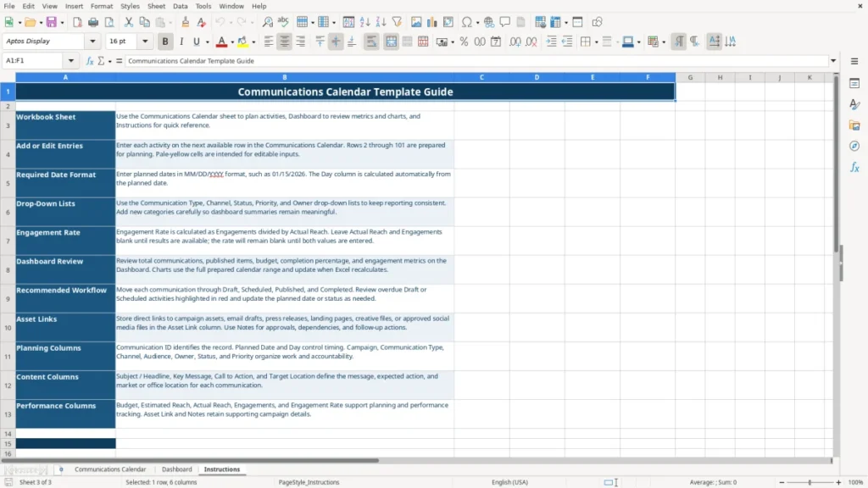Screen dimensions: 868x488
Task: Apply AutoFilter funnel icon
Action: pyautogui.click(x=397, y=22)
